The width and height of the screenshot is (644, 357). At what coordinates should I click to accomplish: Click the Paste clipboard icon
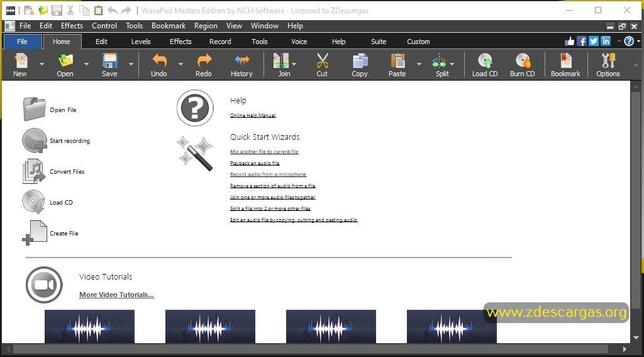[397, 61]
